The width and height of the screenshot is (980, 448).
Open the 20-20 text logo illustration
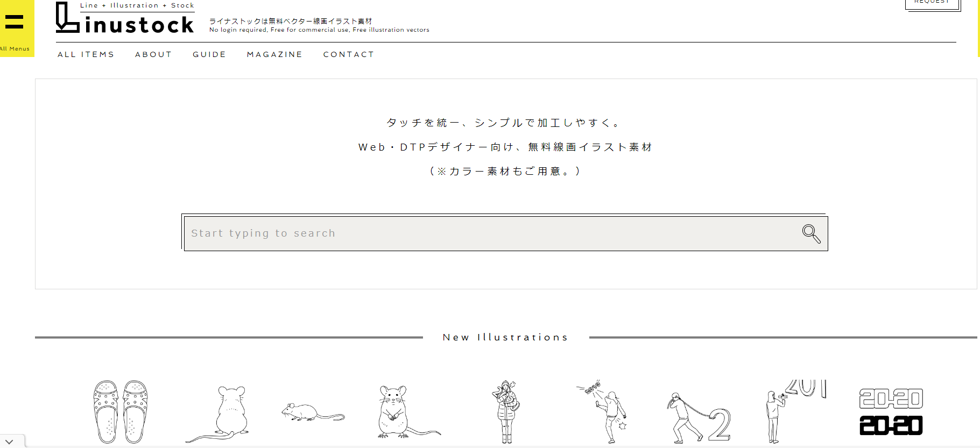point(891,411)
